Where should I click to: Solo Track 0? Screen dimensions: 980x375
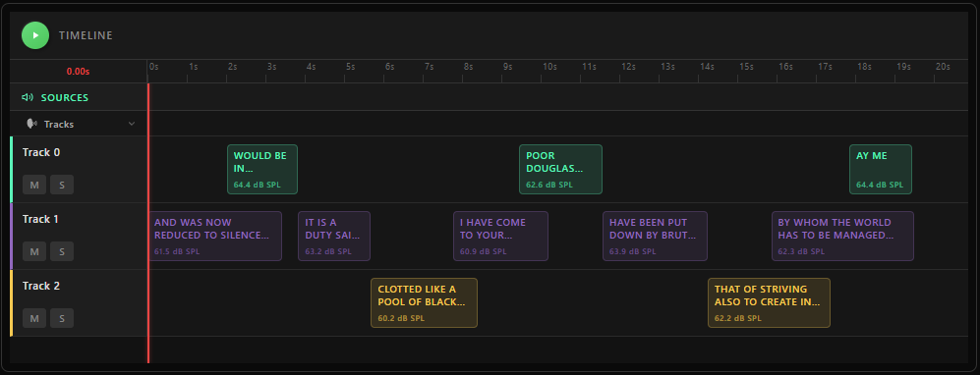click(62, 185)
